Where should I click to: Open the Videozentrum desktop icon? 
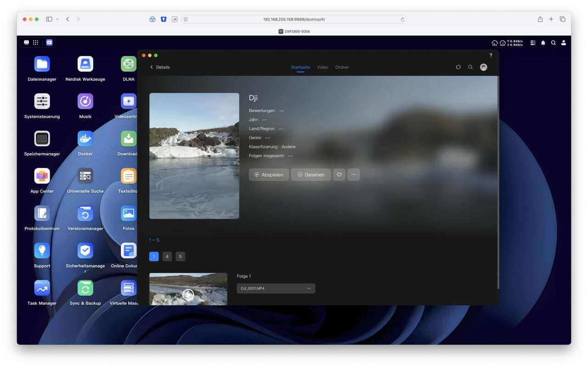[129, 101]
